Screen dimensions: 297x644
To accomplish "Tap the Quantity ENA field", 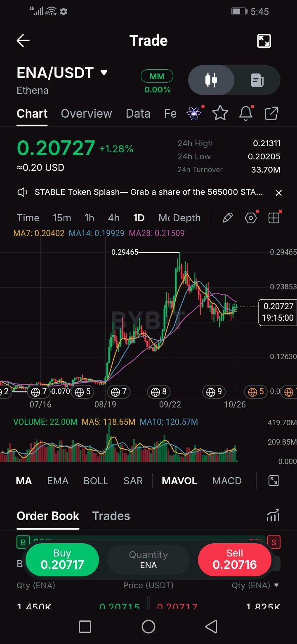I will 148,560.
